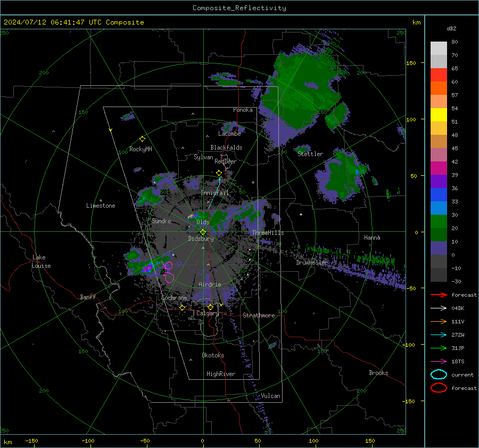Click yellow diamond marker above RedDeer track
The height and width of the screenshot is (448, 479).
(x=219, y=173)
